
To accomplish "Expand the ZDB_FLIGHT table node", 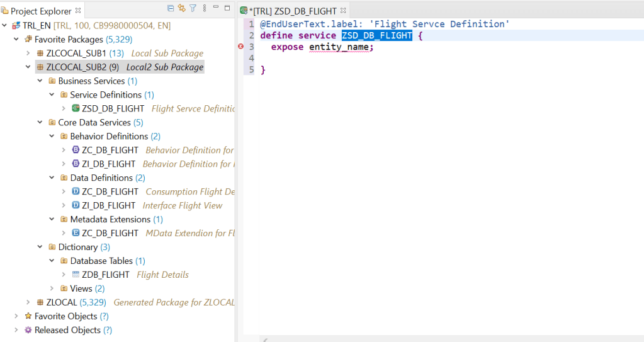I will (64, 274).
